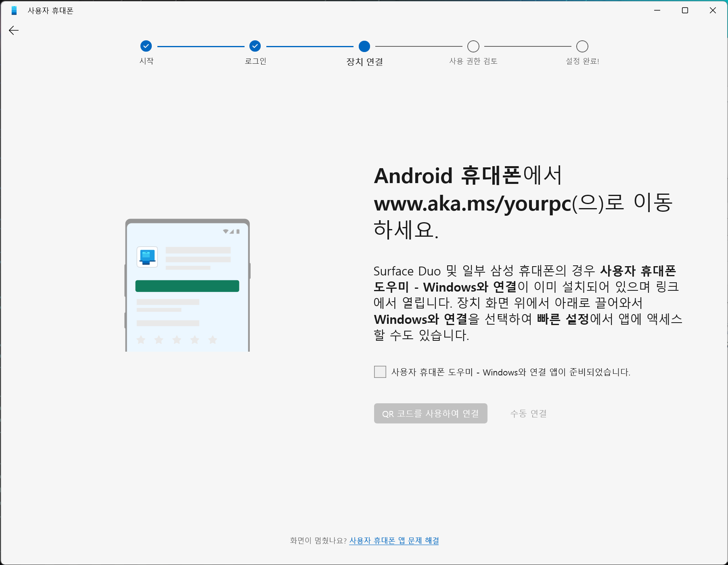This screenshot has height=565, width=728.
Task: Click the www.aka.ms/yourpc heading text
Action: tap(473, 203)
